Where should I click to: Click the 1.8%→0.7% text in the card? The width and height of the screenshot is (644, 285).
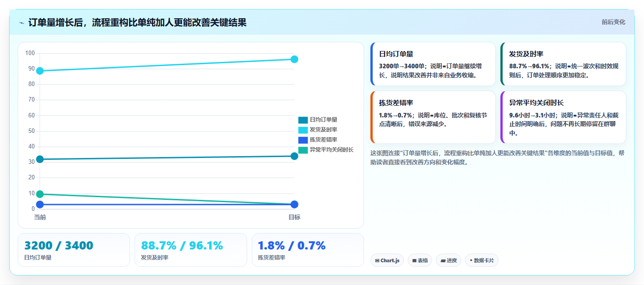pyautogui.click(x=396, y=115)
